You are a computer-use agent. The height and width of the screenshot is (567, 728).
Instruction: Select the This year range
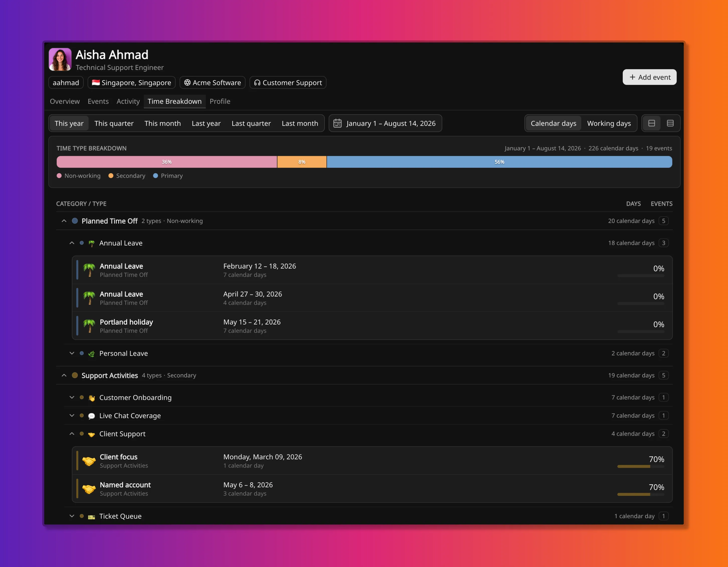(69, 123)
